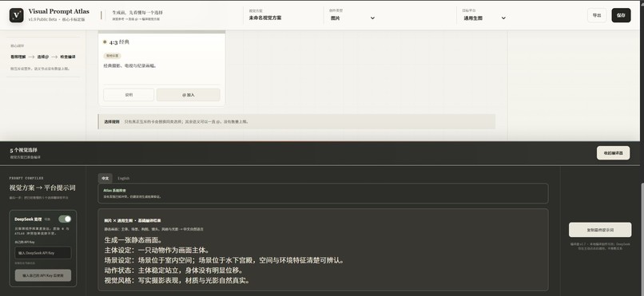Click the '主体设定' prompt line

pos(157,250)
